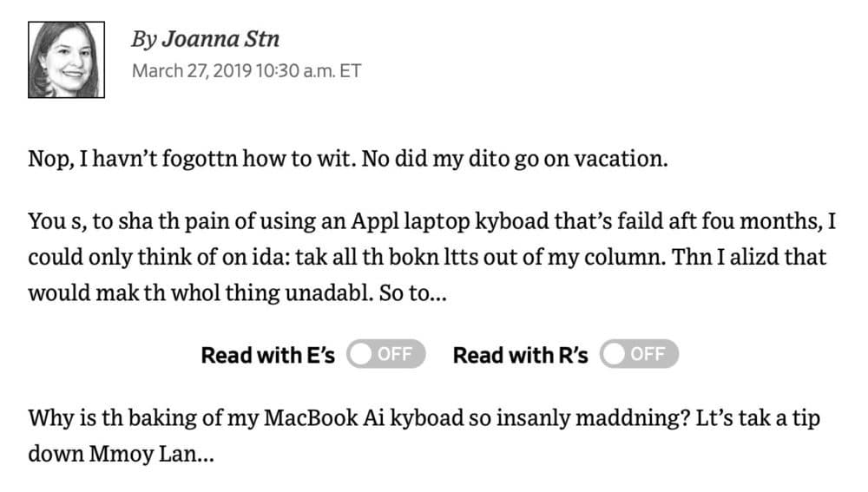This screenshot has height=492, width=868.
Task: Click the word "Appl" in the second paragraph
Action: point(375,222)
